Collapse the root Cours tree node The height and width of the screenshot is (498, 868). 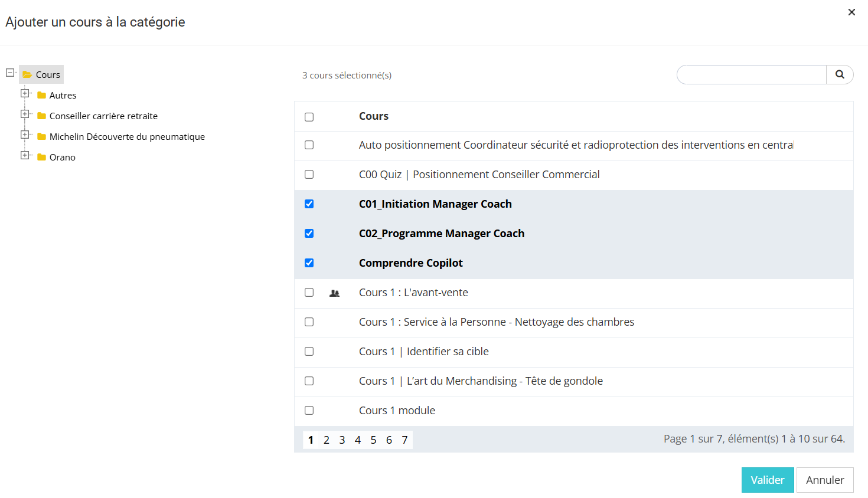point(10,73)
